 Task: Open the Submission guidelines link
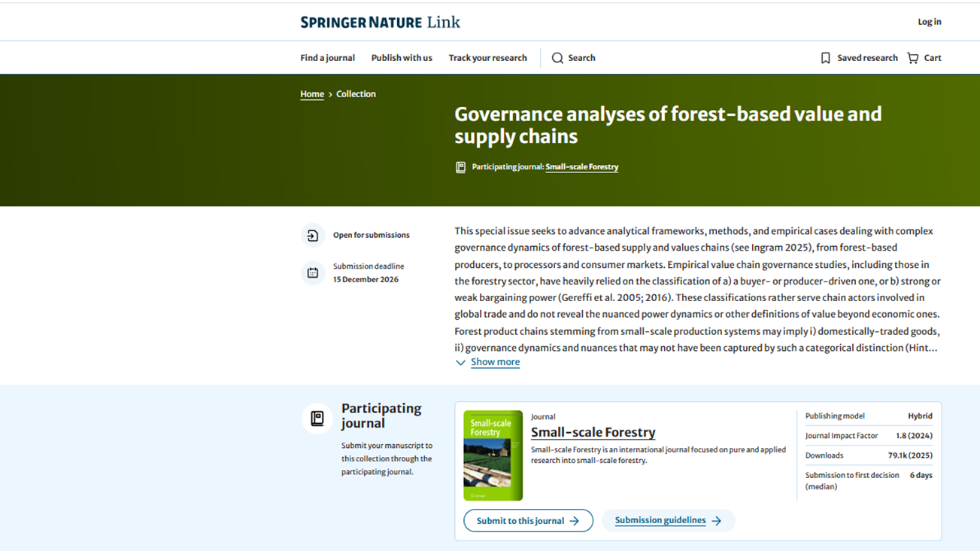[668, 521]
